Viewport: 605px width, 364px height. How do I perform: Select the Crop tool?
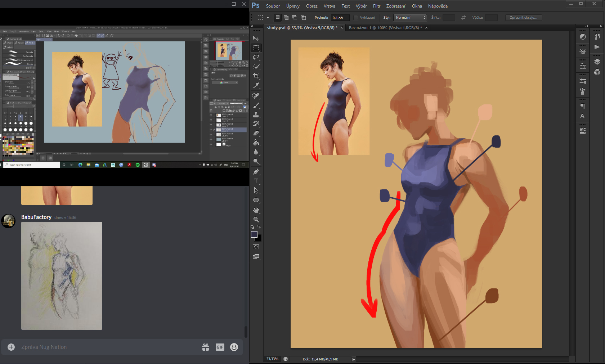pyautogui.click(x=256, y=76)
